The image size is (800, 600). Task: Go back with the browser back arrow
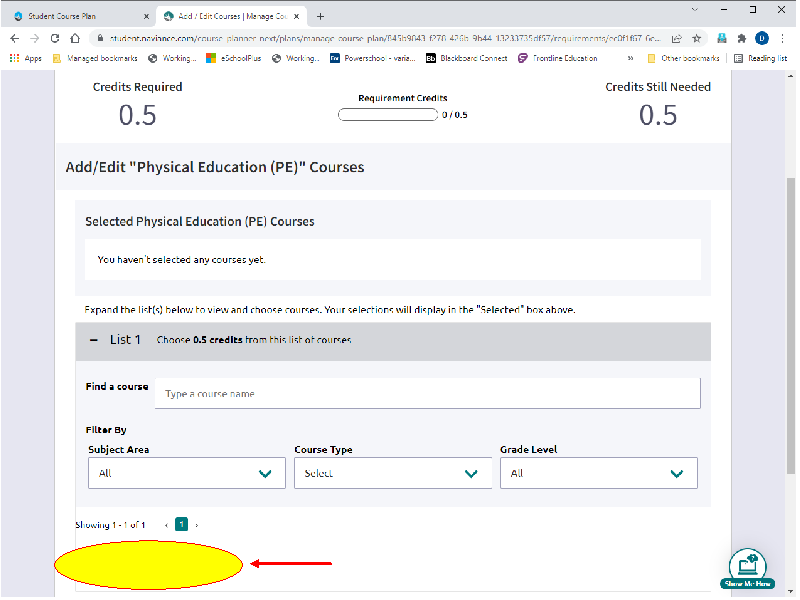click(x=14, y=38)
